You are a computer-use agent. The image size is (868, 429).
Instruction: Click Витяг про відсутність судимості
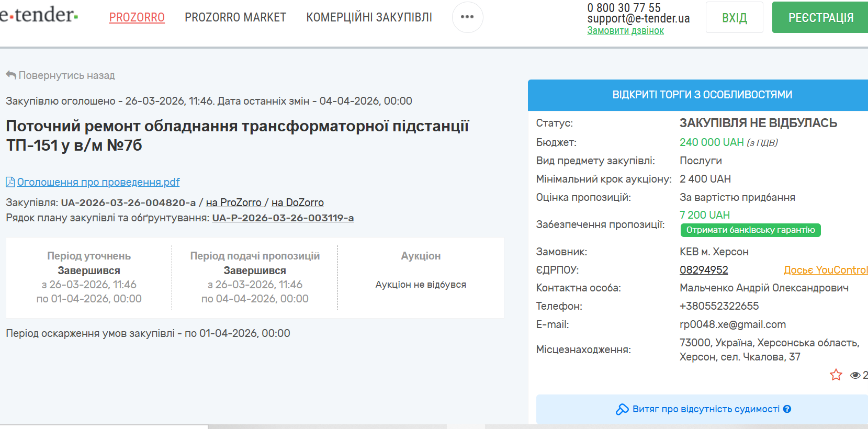[706, 409]
